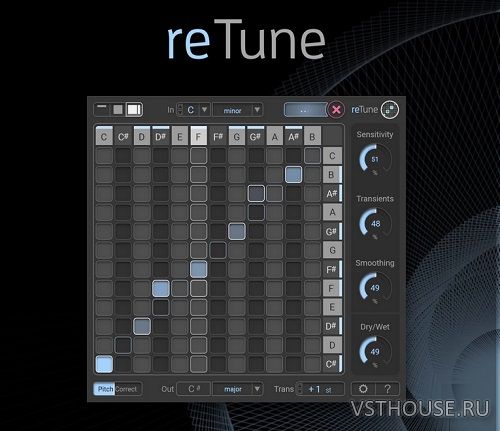Click output note D key on right column
Viewport: 500px width, 431px height.
coord(332,345)
